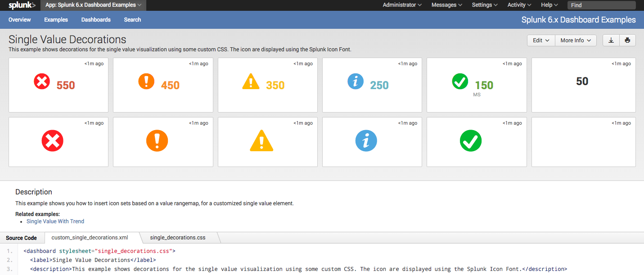The width and height of the screenshot is (644, 275).
Task: Click the orange exclamation icon beside 450
Action: [146, 81]
